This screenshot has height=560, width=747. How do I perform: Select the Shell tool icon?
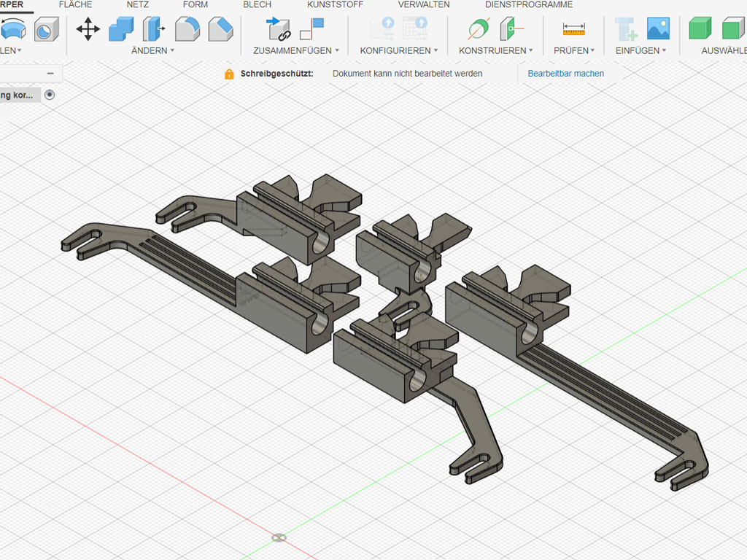click(46, 29)
